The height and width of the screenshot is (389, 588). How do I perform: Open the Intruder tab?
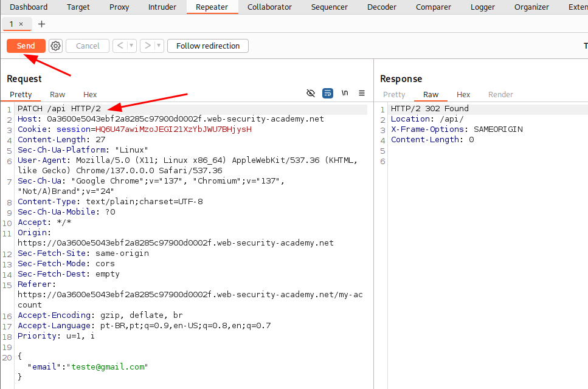point(162,7)
